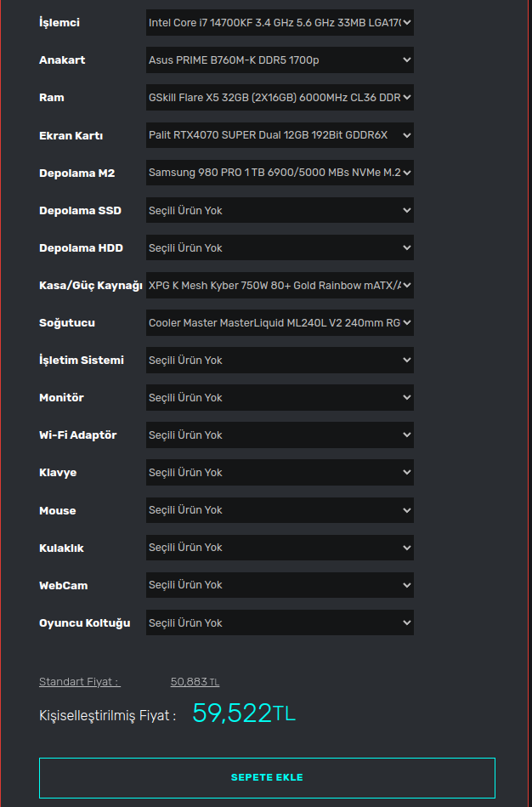Open the Mouse selection dropdown
The width and height of the screenshot is (532, 807).
[x=280, y=510]
